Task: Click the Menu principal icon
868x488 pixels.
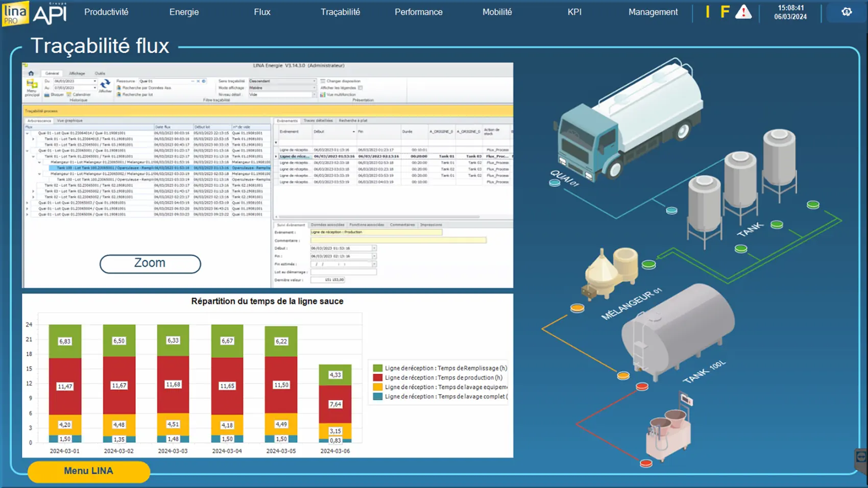Action: tap(32, 87)
